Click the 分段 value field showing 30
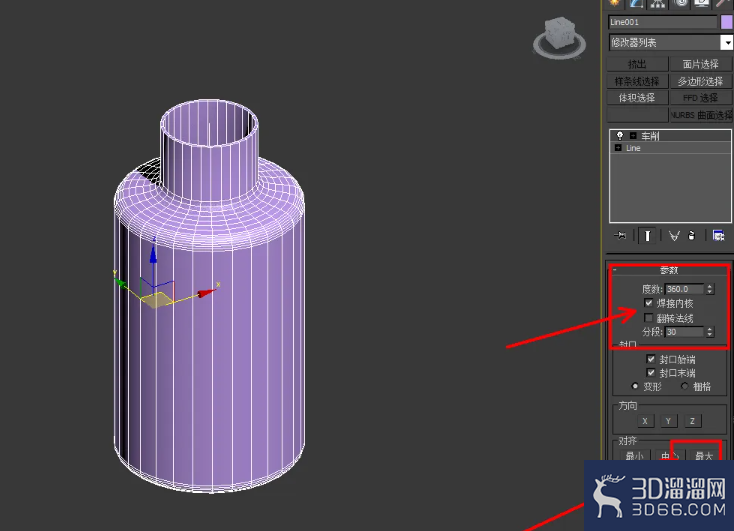 point(684,332)
